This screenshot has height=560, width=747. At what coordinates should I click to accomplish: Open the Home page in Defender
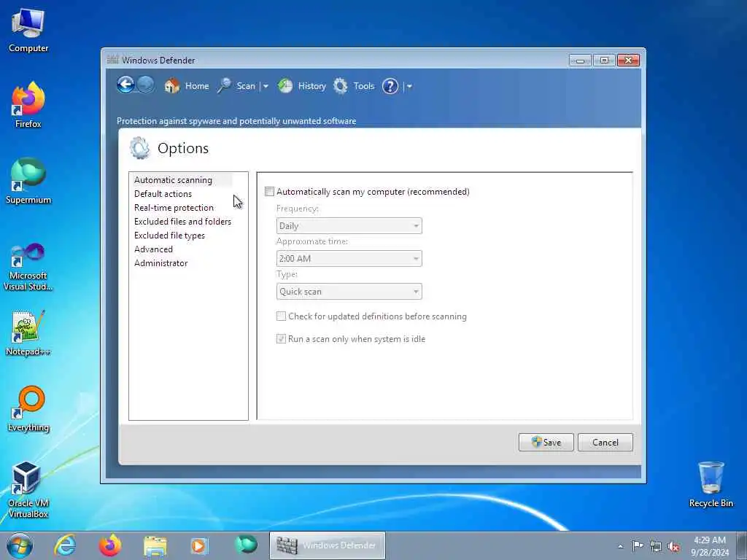point(187,86)
